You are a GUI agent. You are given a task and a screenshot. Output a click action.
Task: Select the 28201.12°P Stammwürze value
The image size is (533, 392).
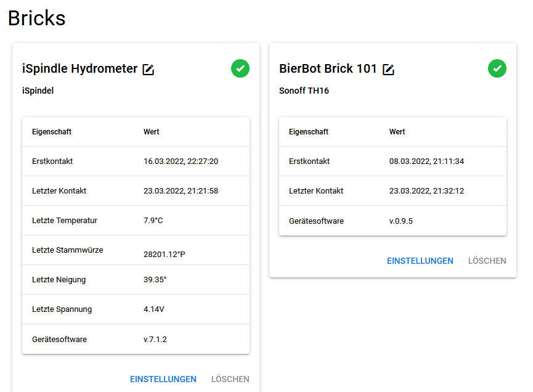pyautogui.click(x=165, y=255)
